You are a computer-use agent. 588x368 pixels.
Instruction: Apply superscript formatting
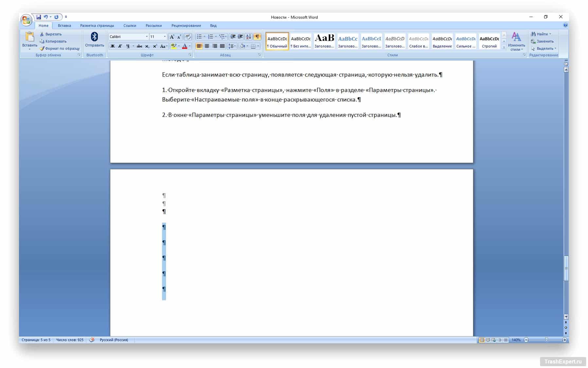pos(155,46)
